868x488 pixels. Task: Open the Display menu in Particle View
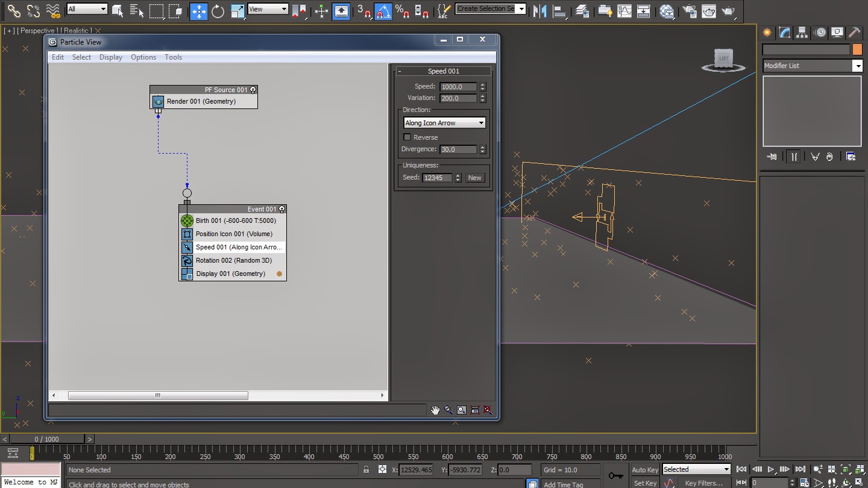point(111,57)
